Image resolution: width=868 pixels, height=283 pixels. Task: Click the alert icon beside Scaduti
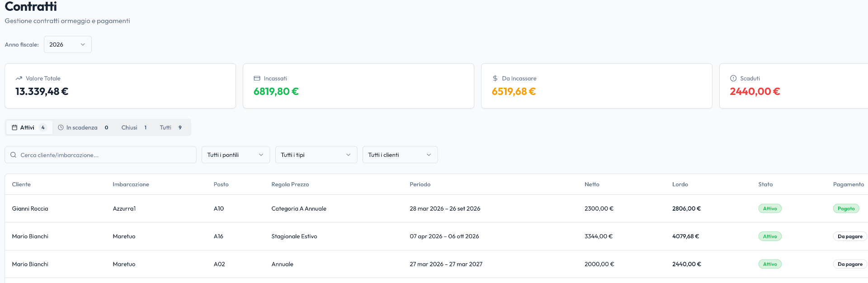(x=733, y=78)
